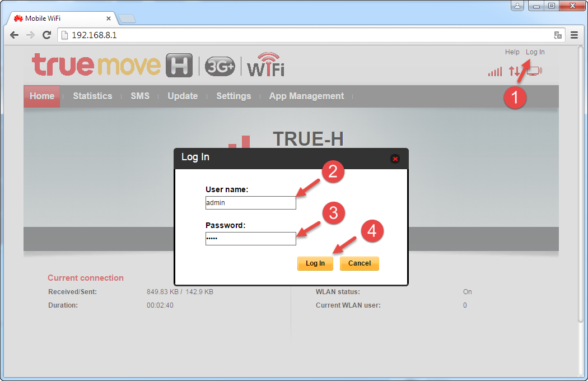Click the connected device WiFi icon
588x381 pixels.
[x=534, y=71]
